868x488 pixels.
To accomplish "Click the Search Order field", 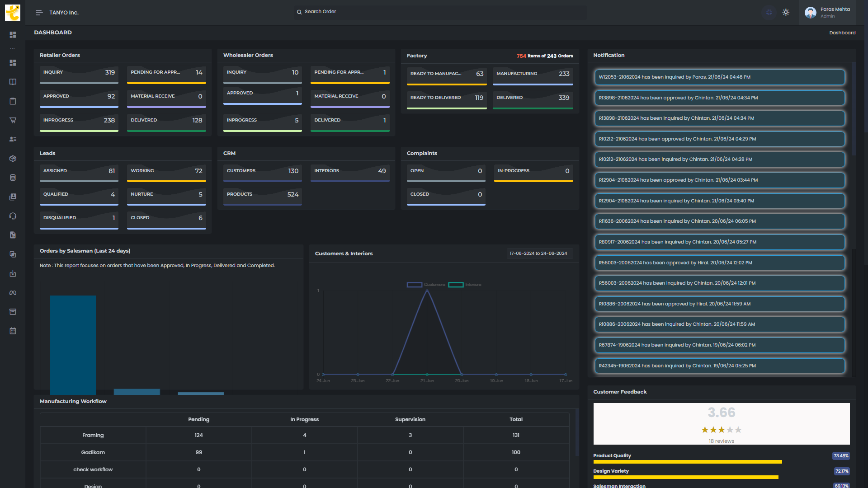I will point(439,12).
